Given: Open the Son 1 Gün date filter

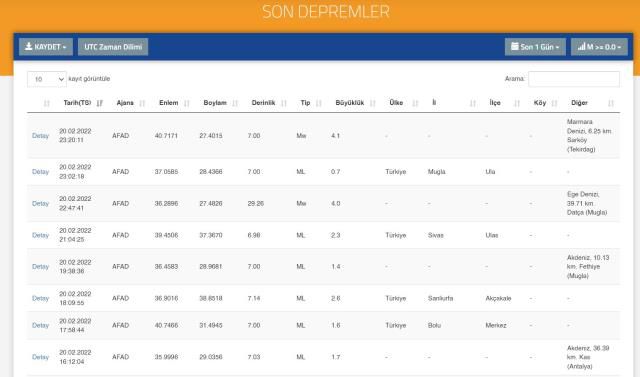Looking at the screenshot, I should pos(535,47).
